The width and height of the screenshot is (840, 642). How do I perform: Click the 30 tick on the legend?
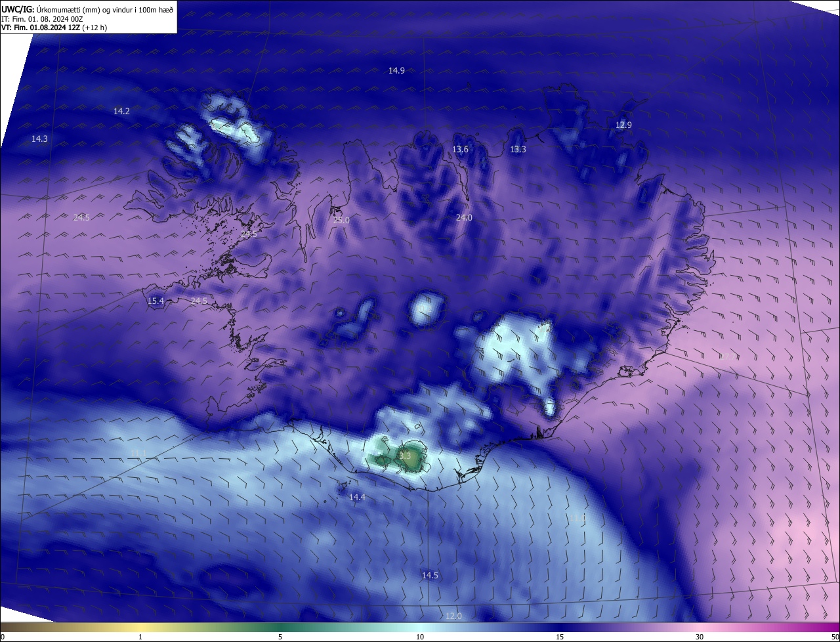700,637
